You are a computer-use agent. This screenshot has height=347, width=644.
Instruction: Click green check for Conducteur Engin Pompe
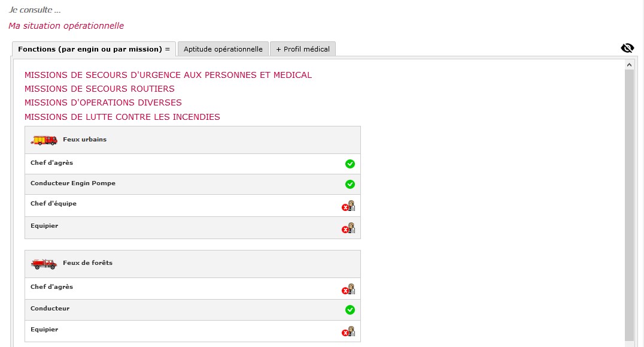350,184
